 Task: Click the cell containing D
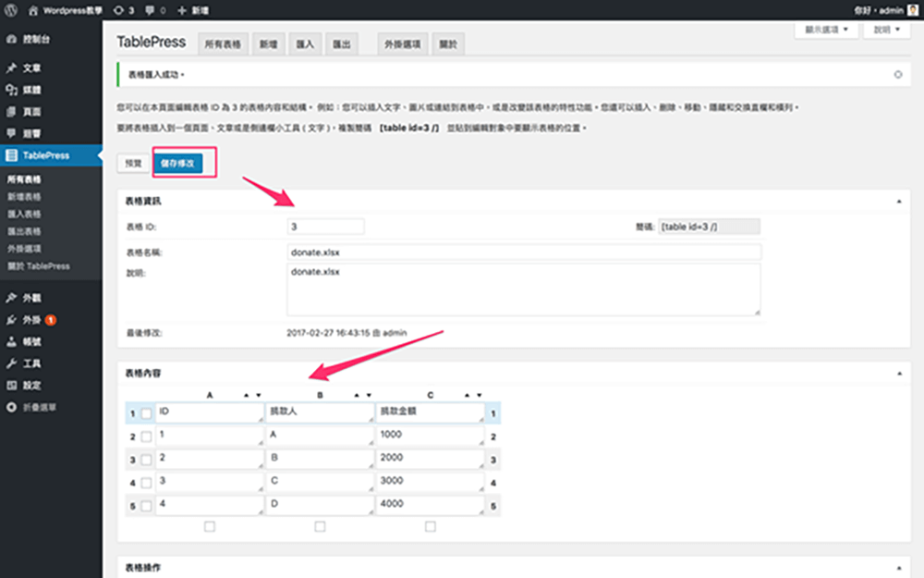pos(320,506)
